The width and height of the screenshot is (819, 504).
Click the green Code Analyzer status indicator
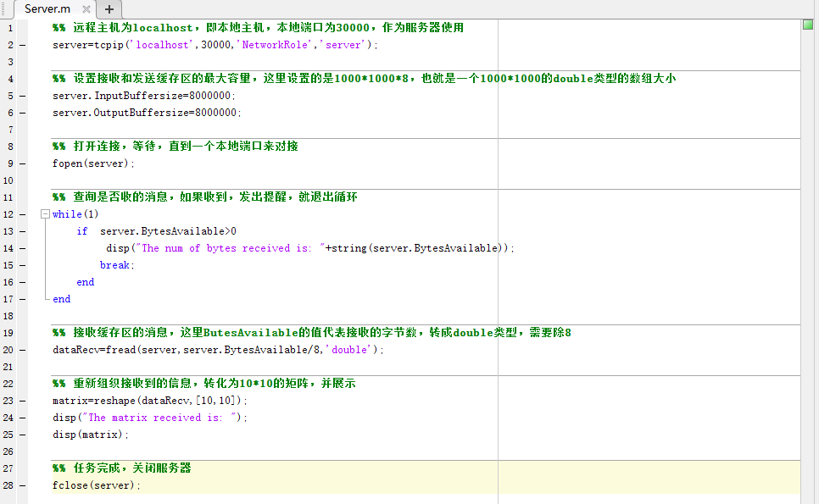coord(808,25)
